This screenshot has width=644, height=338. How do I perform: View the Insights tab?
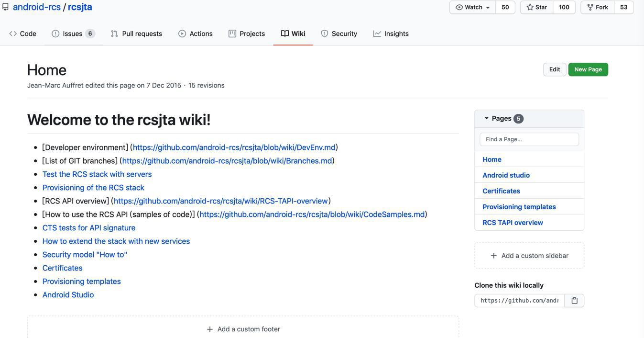click(x=391, y=34)
